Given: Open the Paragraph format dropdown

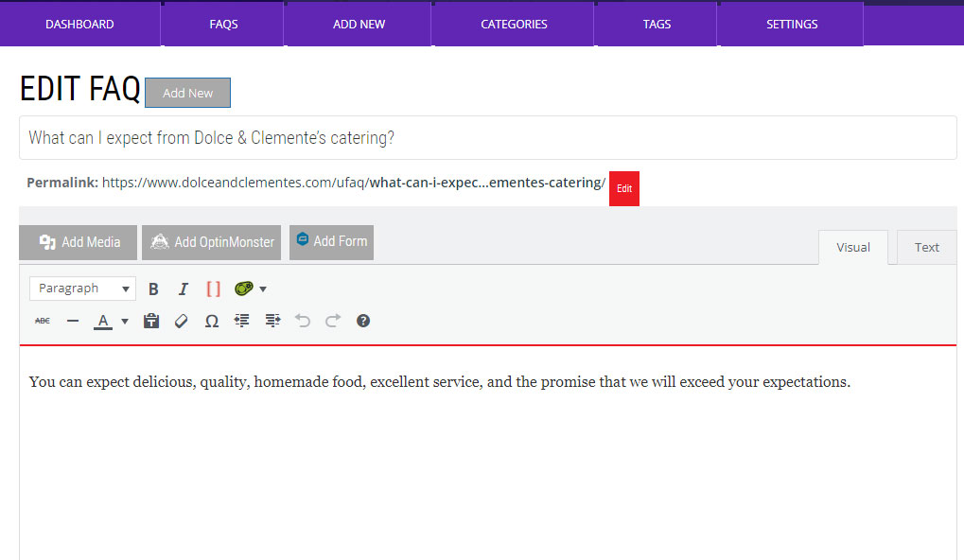Looking at the screenshot, I should pyautogui.click(x=82, y=289).
